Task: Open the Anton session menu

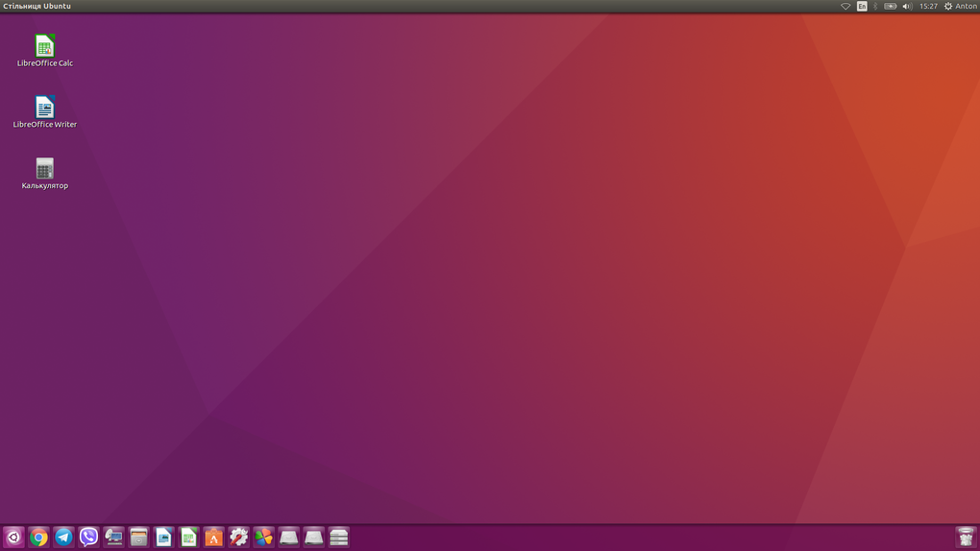Action: 961,7
